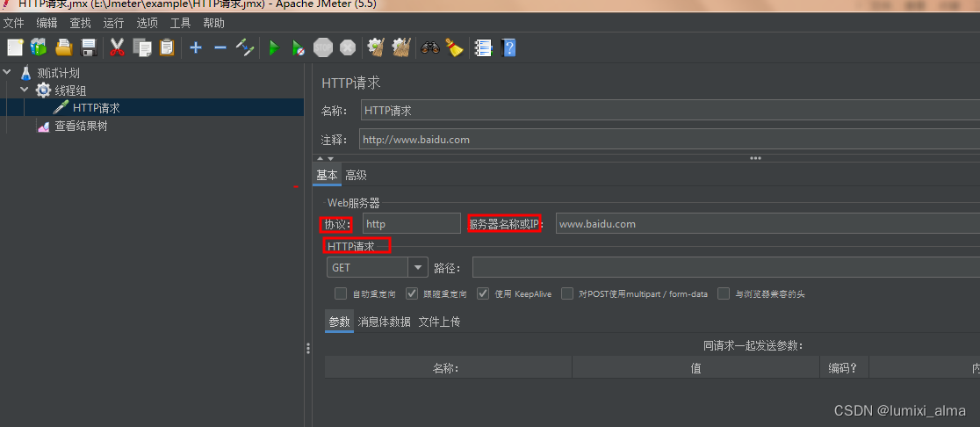This screenshot has height=427, width=980.
Task: Click the gear icon beside 线程组
Action: click(43, 90)
